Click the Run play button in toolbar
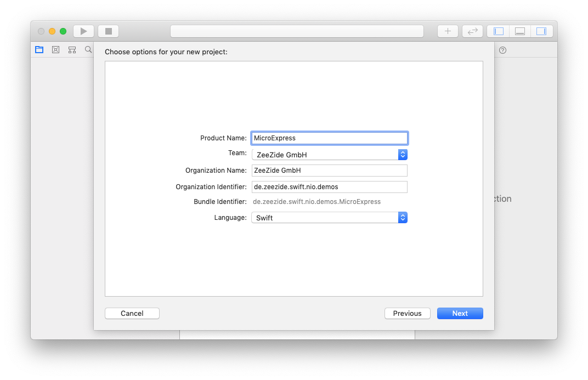 [x=83, y=31]
